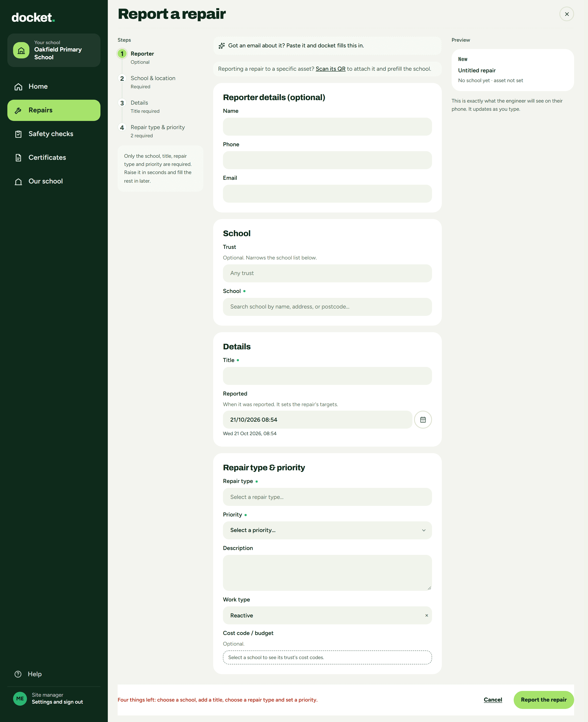
Task: Follow the Scan its QR link
Action: point(330,69)
